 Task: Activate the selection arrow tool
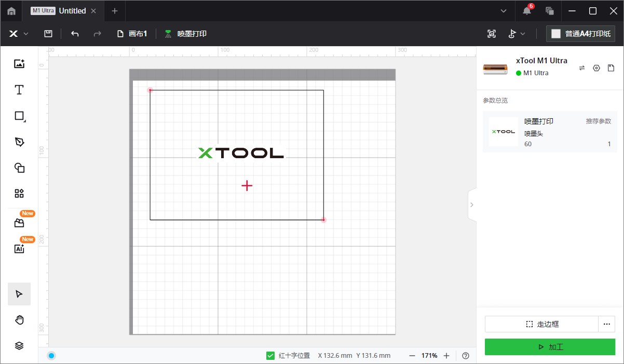click(19, 294)
